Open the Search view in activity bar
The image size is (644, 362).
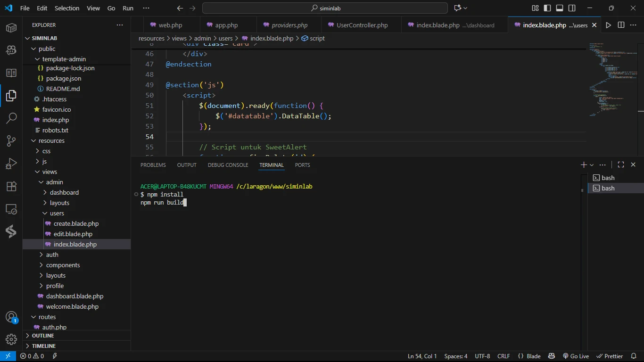(11, 118)
